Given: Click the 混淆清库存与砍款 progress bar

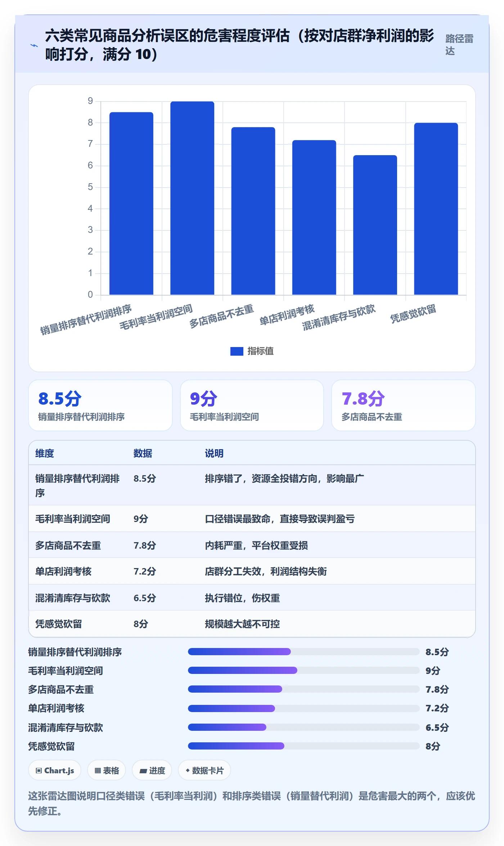Looking at the screenshot, I should pos(303,727).
